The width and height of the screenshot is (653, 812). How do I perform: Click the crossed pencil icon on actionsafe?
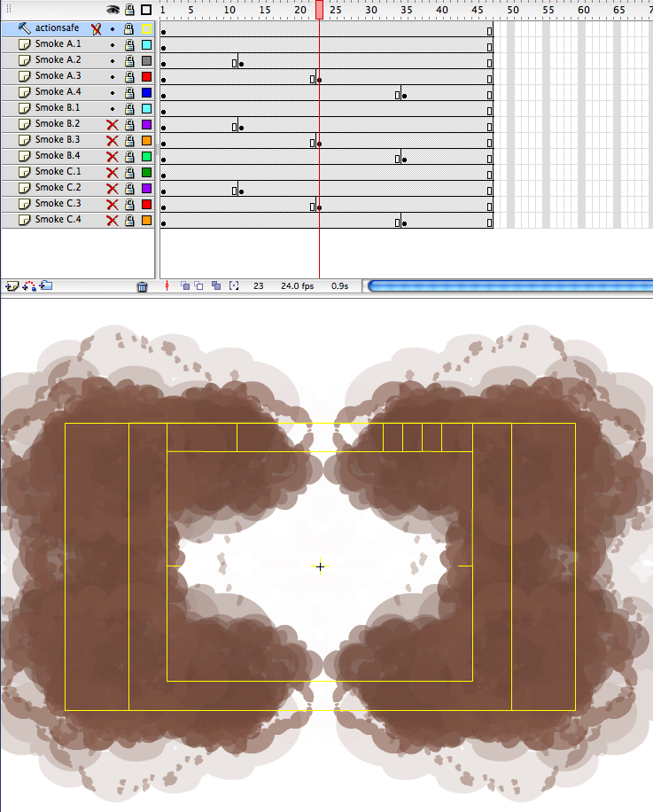pyautogui.click(x=97, y=29)
